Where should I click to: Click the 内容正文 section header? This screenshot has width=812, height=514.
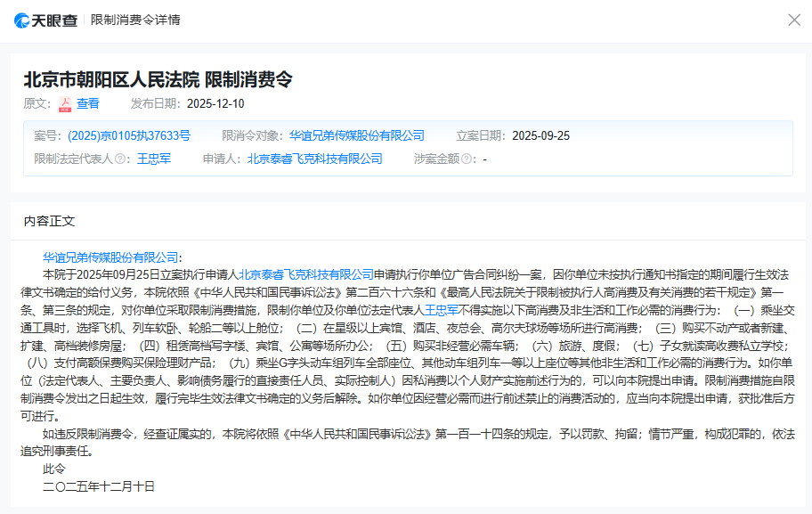[50, 221]
